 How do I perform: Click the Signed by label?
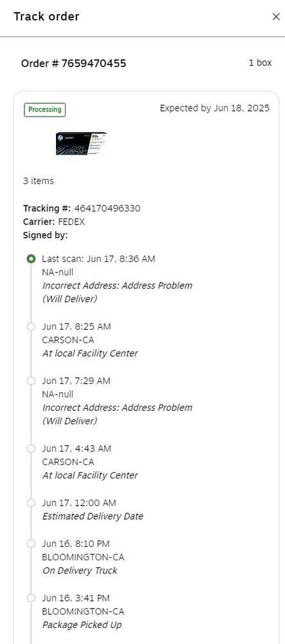tap(46, 235)
